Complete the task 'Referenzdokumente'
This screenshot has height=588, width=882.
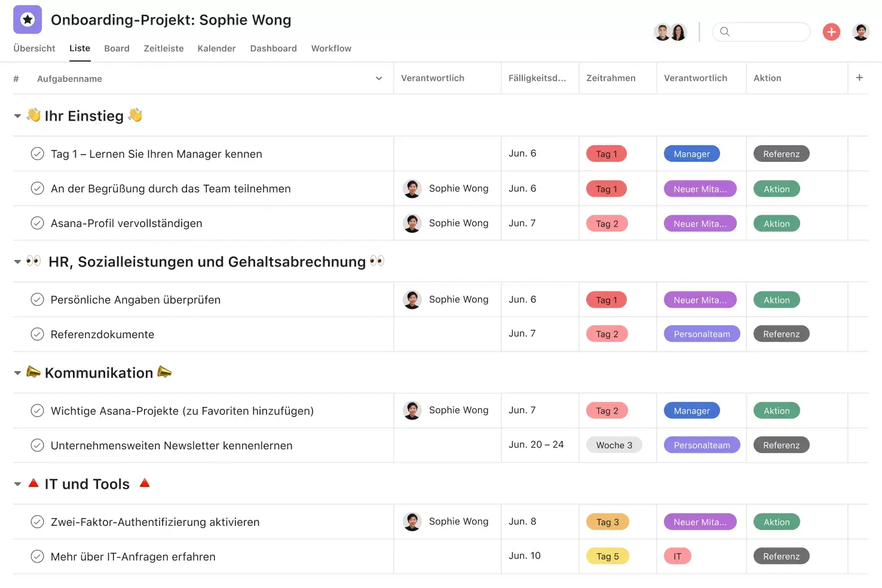(x=37, y=334)
